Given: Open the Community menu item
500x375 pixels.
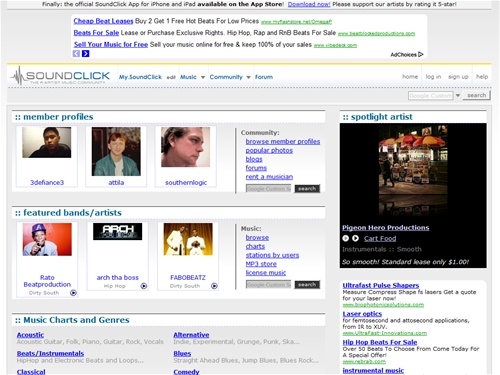Looking at the screenshot, I should [x=226, y=77].
